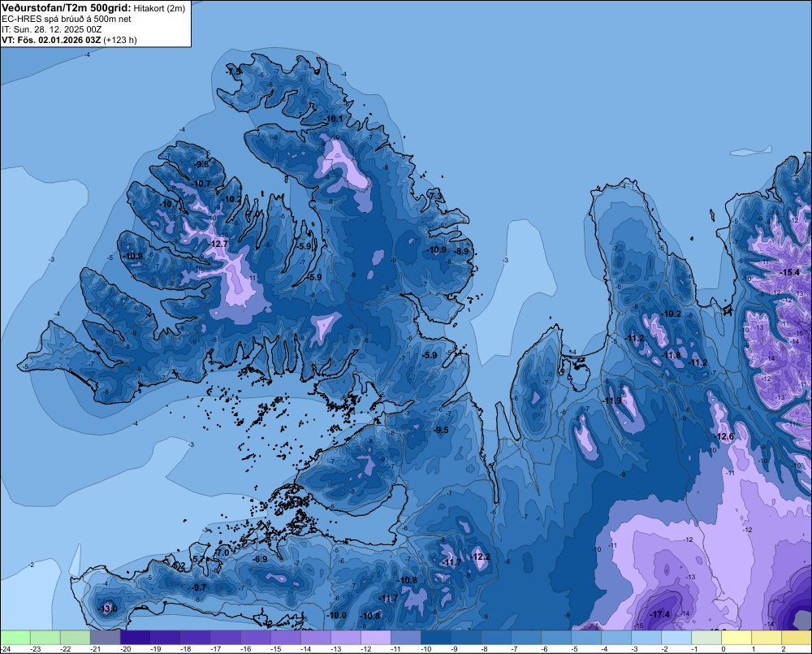
Task: Click the legend color swatch labeled -17
Action: point(226,637)
